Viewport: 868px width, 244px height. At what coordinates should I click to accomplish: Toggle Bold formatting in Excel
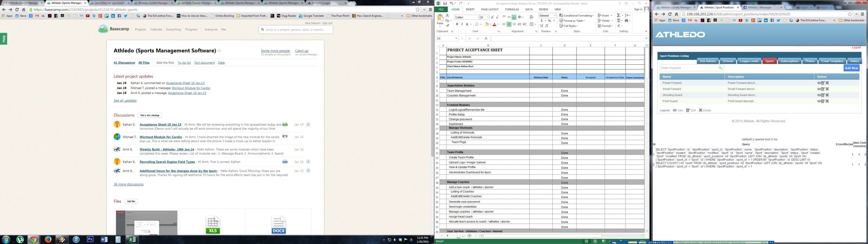coord(457,24)
